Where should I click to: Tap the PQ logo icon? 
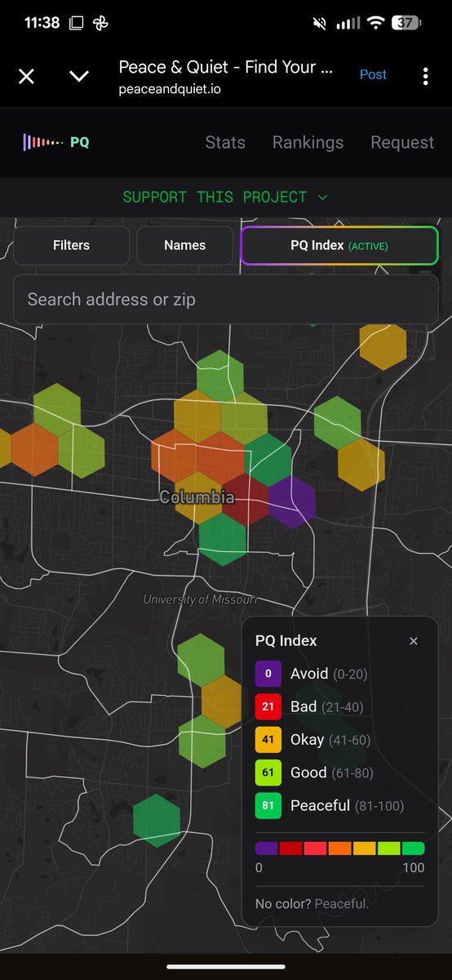[x=55, y=142]
